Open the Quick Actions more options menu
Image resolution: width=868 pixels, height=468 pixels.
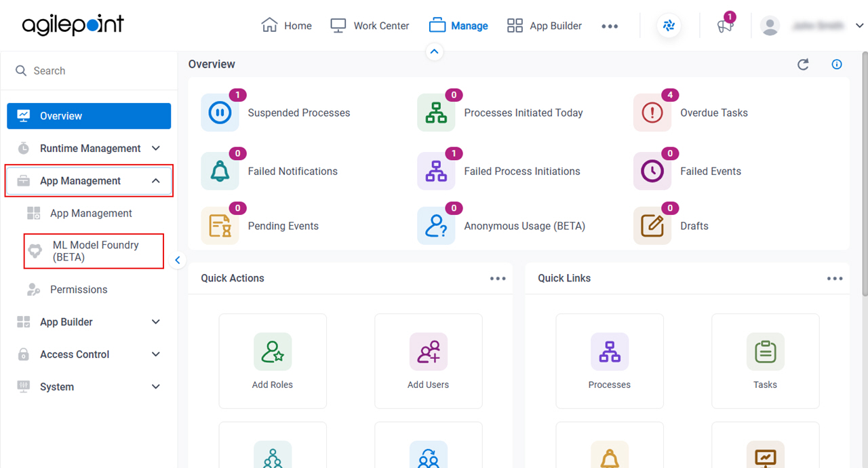pos(498,279)
